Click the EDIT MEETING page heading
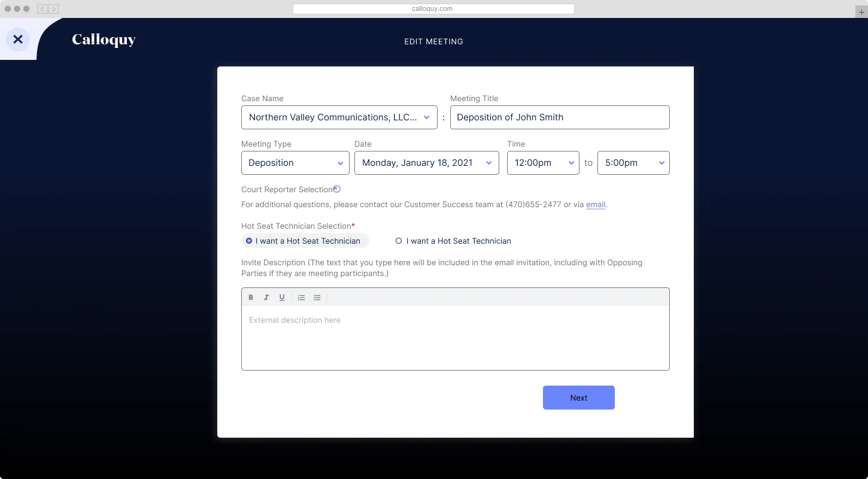 [x=434, y=42]
